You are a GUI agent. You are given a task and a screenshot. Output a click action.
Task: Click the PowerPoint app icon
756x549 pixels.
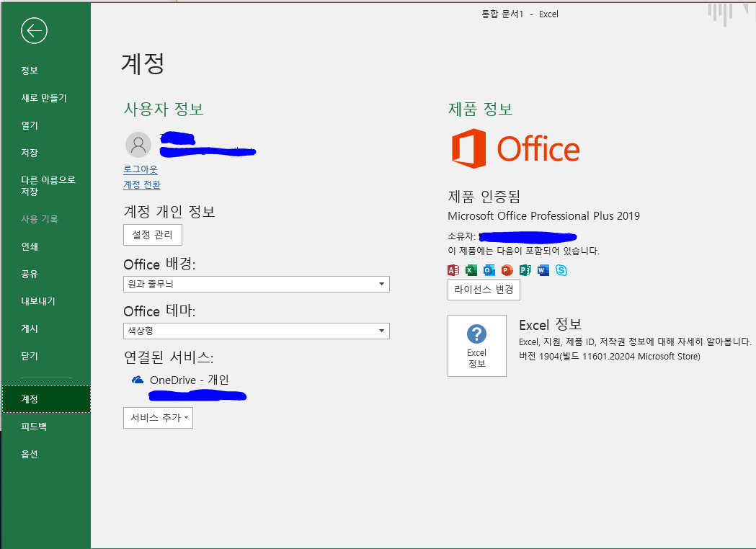pos(507,270)
